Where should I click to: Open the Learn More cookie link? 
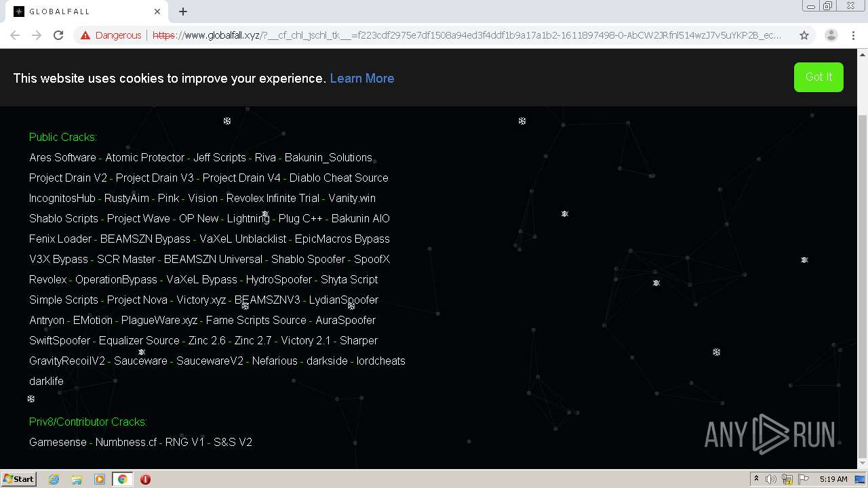click(362, 79)
